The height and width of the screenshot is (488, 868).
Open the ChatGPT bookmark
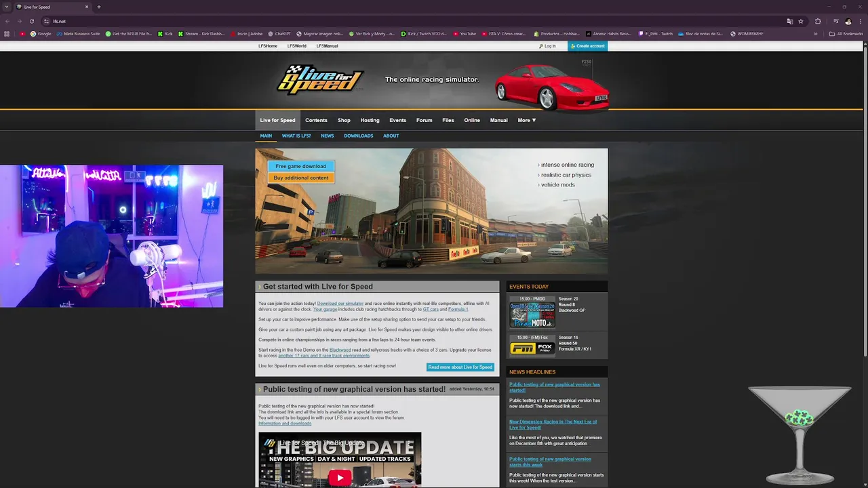tap(279, 34)
